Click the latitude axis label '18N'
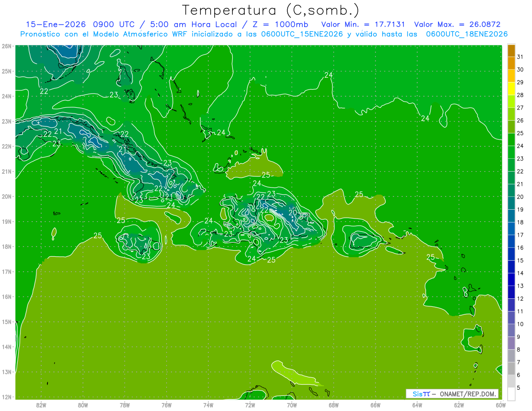Viewport: 532px width, 411px height. [7, 247]
